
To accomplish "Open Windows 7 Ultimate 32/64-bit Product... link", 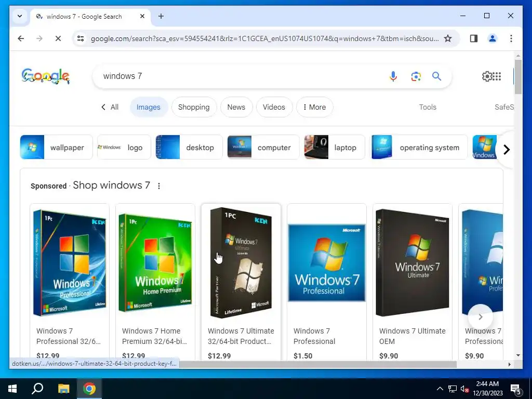I will point(241,336).
